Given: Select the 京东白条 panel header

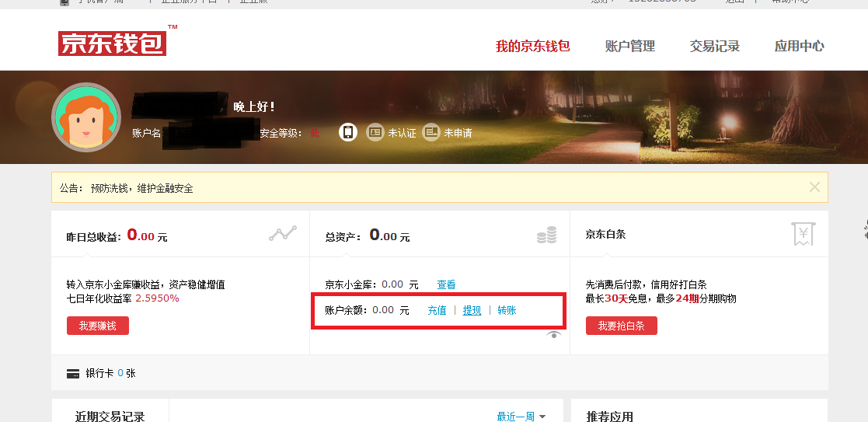Looking at the screenshot, I should tap(699, 234).
